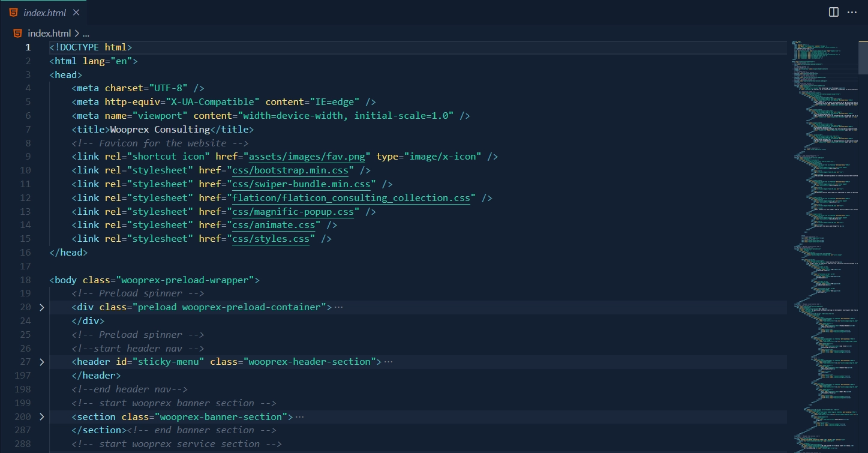Open the editor more actions ellipsis menu
Image resolution: width=868 pixels, height=453 pixels.
pos(852,12)
